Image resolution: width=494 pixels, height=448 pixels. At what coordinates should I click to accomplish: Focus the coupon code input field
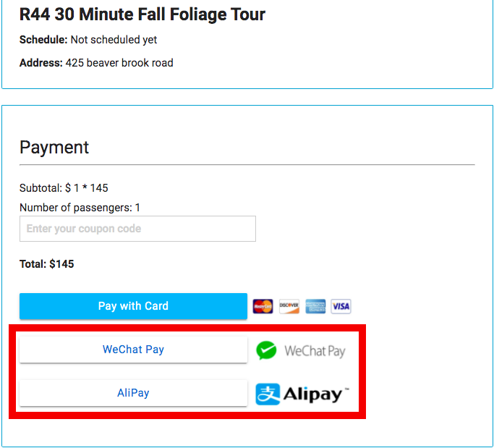click(x=137, y=229)
